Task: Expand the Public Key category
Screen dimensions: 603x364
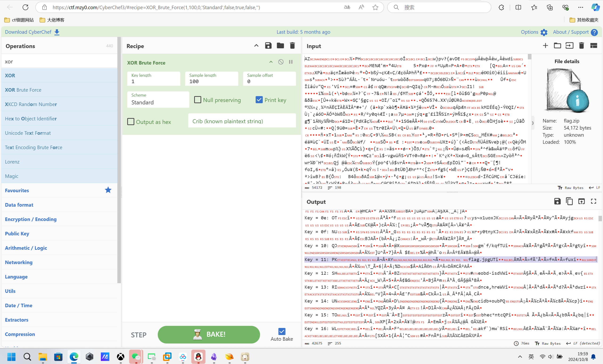Action: click(x=59, y=233)
